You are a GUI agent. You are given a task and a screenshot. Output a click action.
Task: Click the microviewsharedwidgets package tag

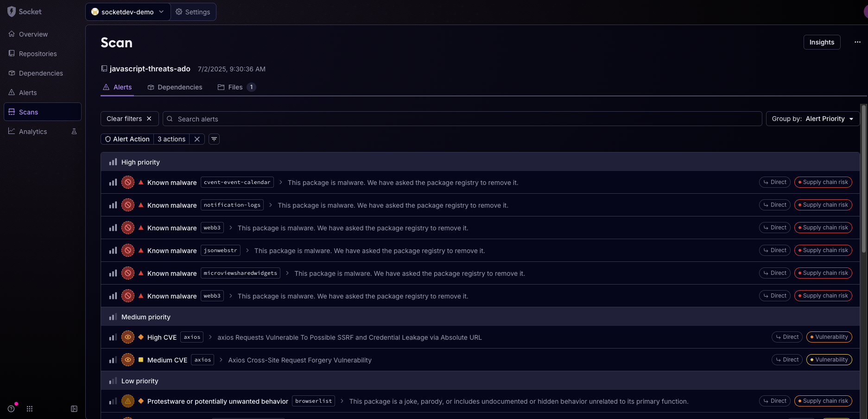[241, 273]
